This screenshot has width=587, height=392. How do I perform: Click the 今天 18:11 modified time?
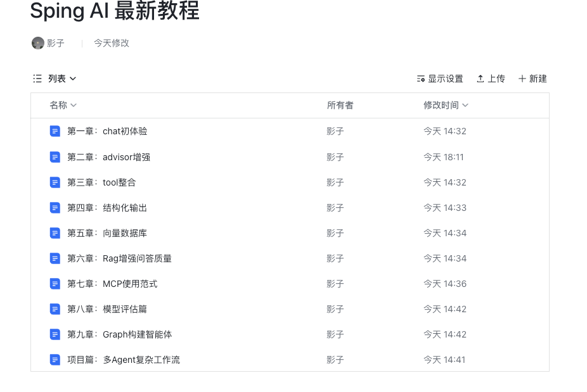point(444,157)
